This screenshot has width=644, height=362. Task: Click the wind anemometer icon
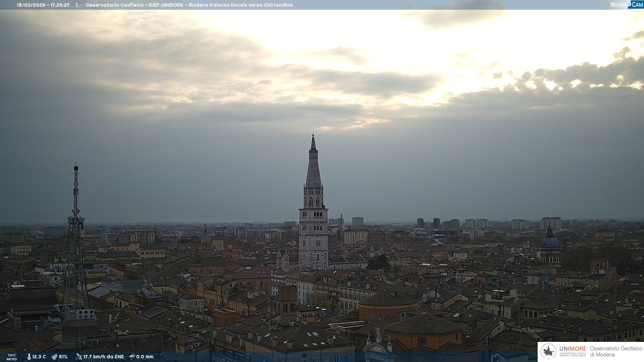pos(79,357)
